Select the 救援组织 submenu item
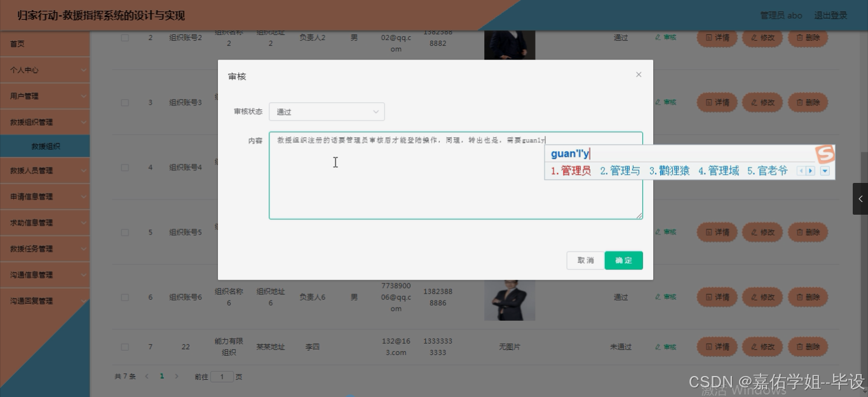Image resolution: width=868 pixels, height=397 pixels. point(44,145)
